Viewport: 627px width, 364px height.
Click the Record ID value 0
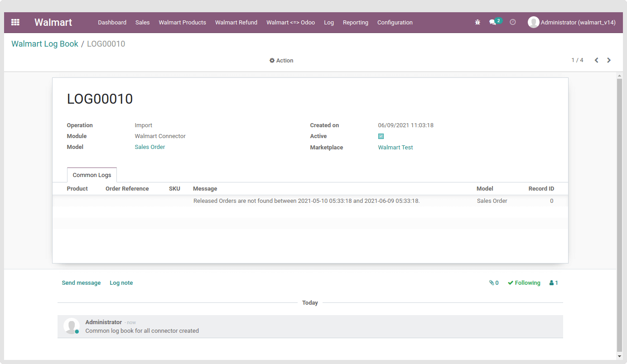tap(551, 201)
